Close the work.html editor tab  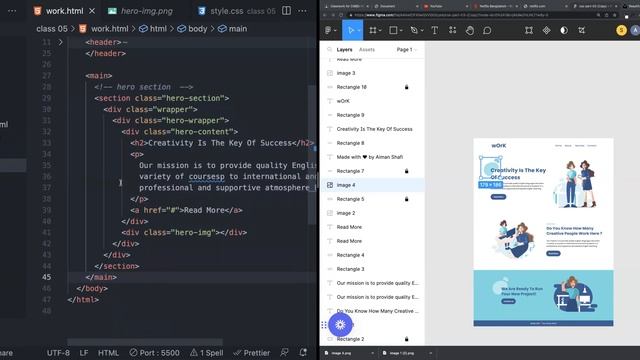pyautogui.click(x=92, y=11)
